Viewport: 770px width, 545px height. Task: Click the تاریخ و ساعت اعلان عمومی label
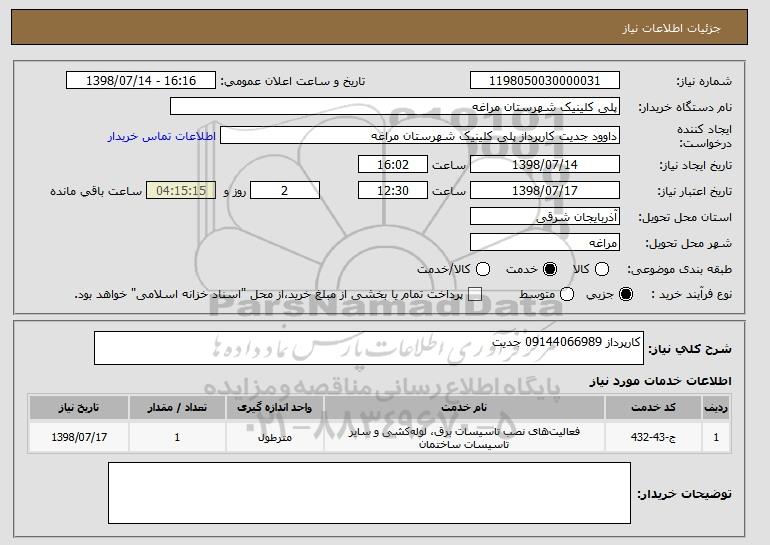pos(293,82)
